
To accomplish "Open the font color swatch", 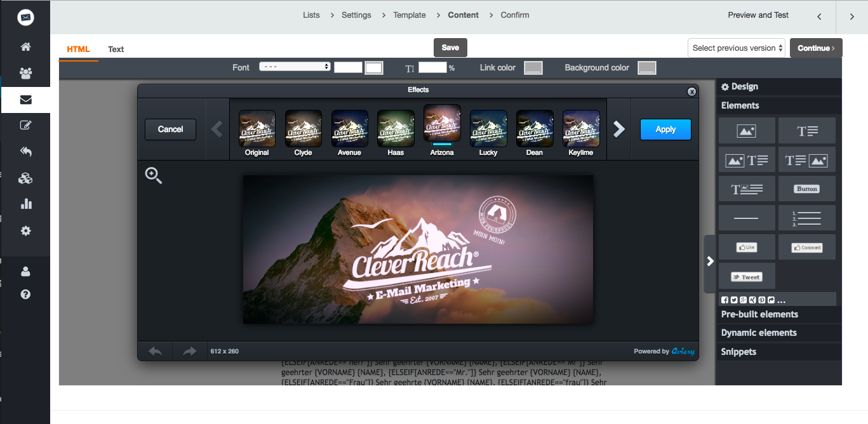I will (x=374, y=68).
